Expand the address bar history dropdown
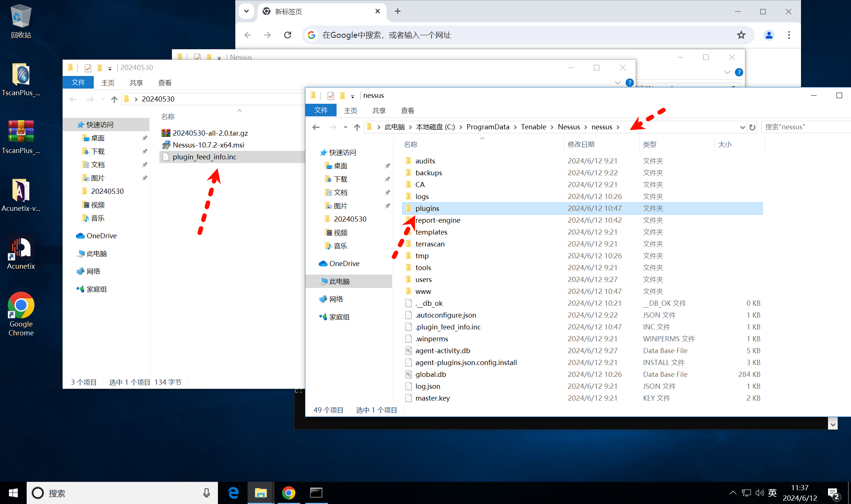Image resolution: width=851 pixels, height=504 pixels. click(742, 127)
